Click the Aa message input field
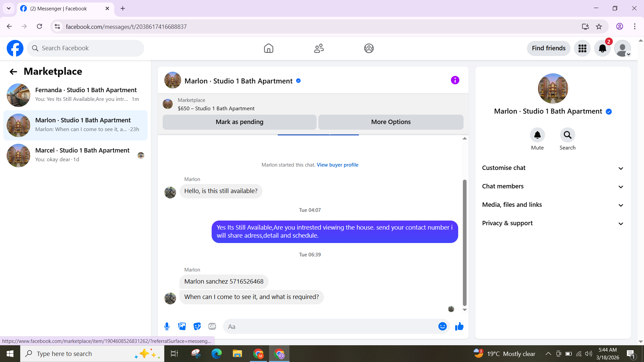The height and width of the screenshot is (362, 644). [x=330, y=326]
